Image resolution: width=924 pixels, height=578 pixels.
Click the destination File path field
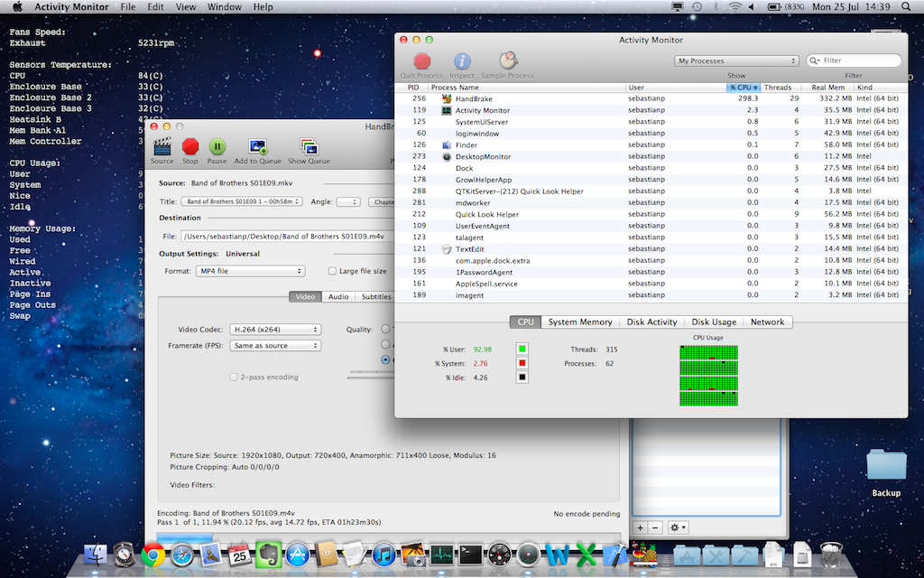[x=288, y=236]
